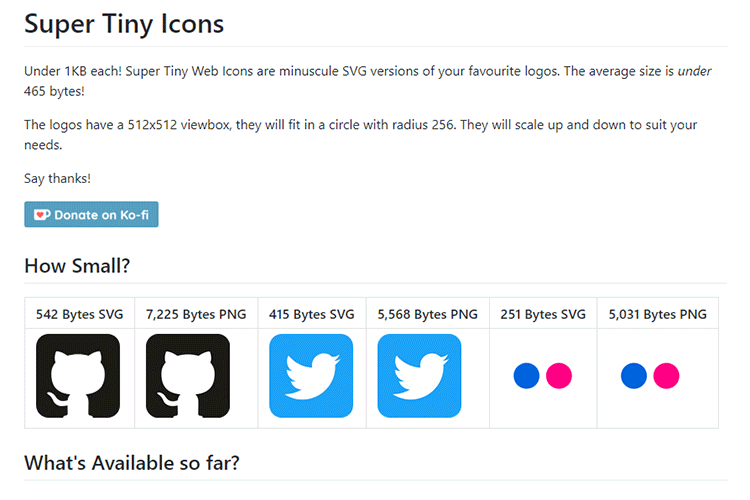The width and height of the screenshot is (750, 500).
Task: Select the Twitter PNG bird icon
Action: [x=419, y=376]
